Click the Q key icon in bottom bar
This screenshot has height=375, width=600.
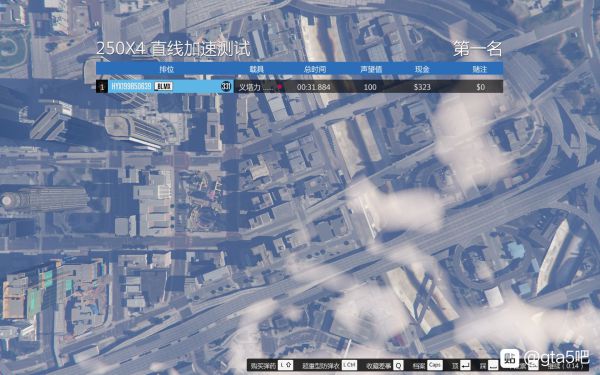coord(398,365)
